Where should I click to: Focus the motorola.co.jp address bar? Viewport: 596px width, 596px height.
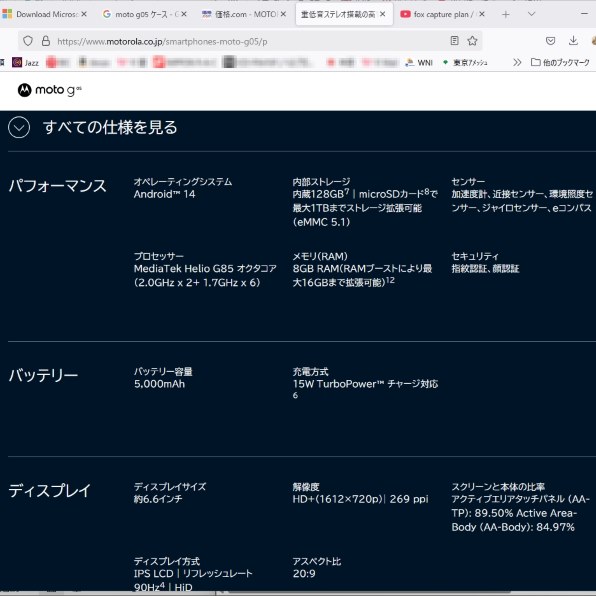click(250, 41)
